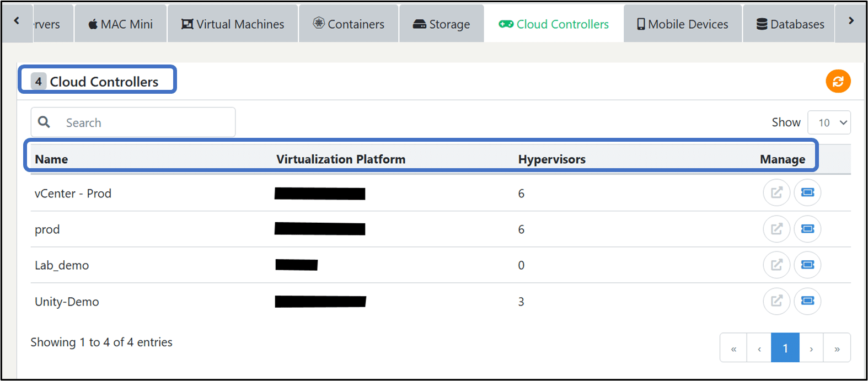Open external link icon for Lab_demo
Viewport: 868px width, 381px height.
[x=776, y=265]
